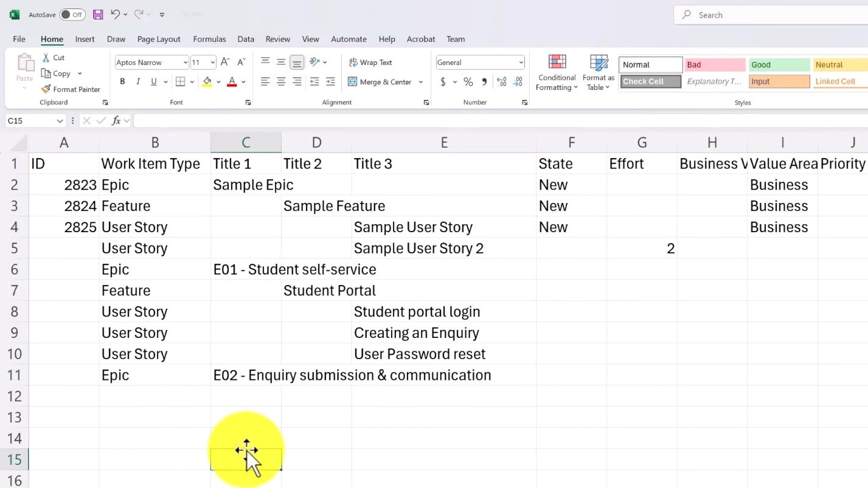This screenshot has width=868, height=488.
Task: Click the Undo button
Action: pos(116,14)
